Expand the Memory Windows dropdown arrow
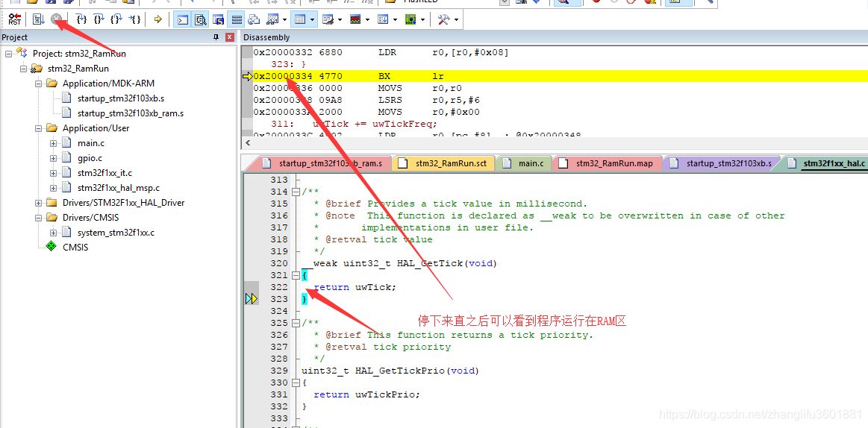868x428 pixels. [313, 20]
